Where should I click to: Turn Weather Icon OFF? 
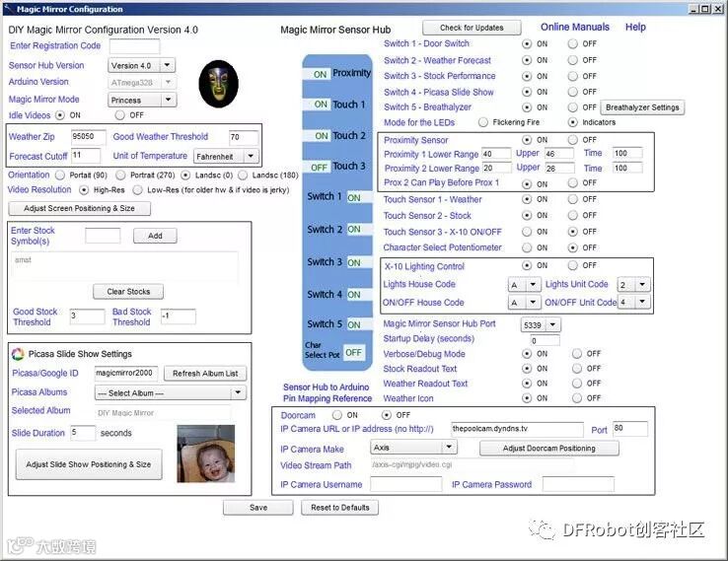pos(577,398)
